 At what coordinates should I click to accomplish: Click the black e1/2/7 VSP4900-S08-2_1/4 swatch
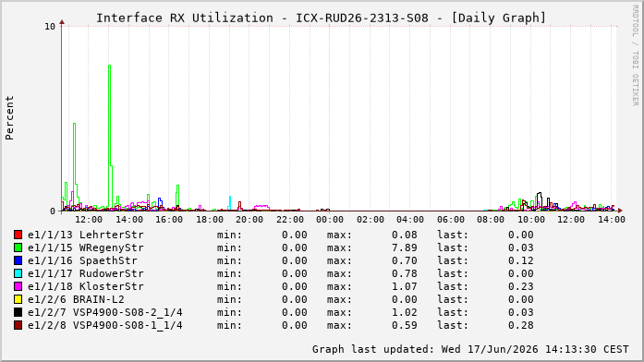[18, 312]
